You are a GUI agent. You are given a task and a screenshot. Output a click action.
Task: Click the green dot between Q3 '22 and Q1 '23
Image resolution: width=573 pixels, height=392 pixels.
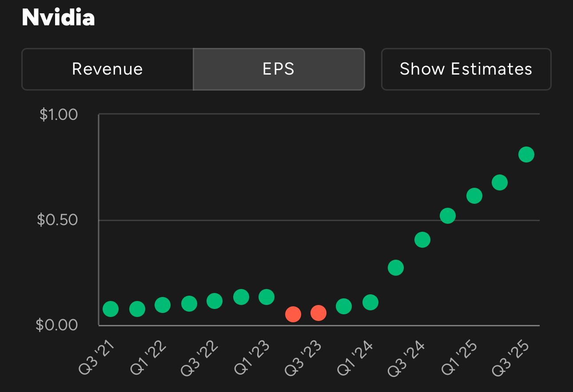(x=241, y=297)
